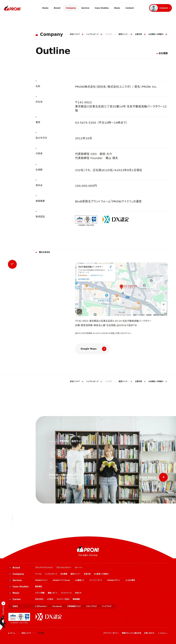The height and width of the screenshot is (644, 176).
Task: Click the red Careers button
Action: coord(161,8)
